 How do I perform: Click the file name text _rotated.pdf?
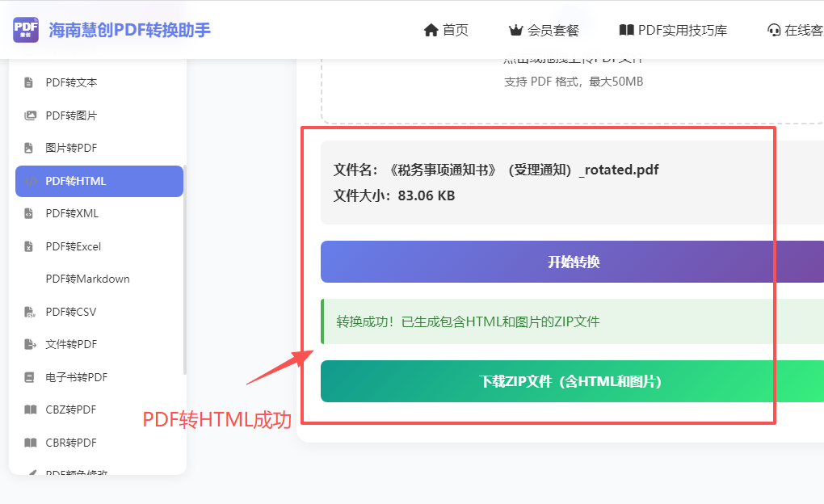click(619, 170)
